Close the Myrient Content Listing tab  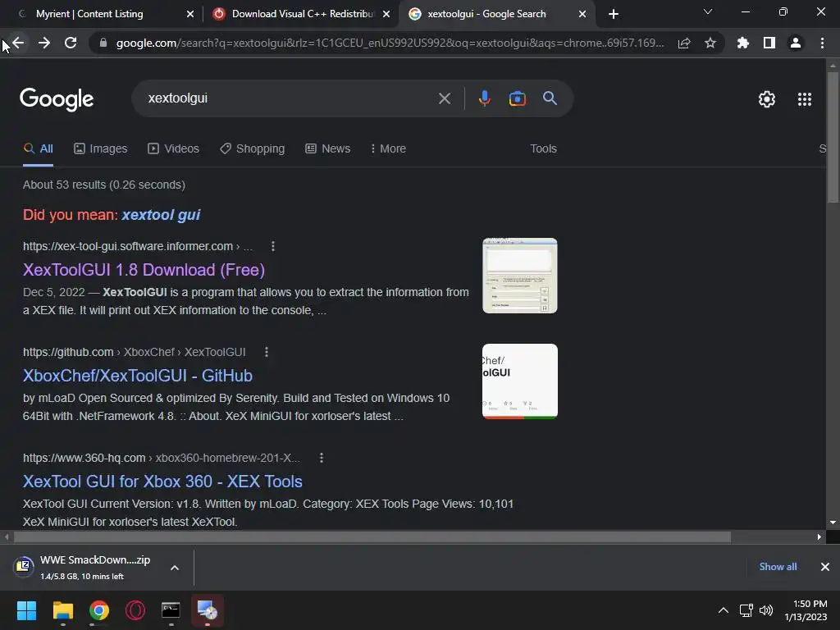coord(190,14)
